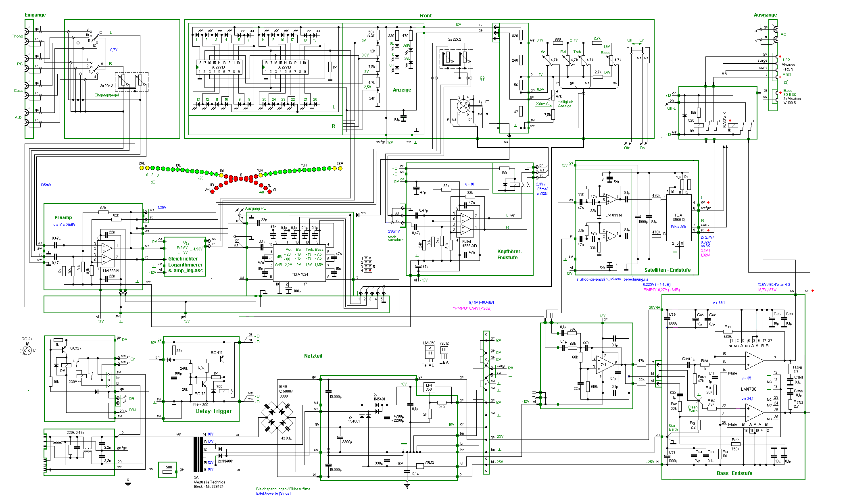Click the 'Off-L' label near output relay
847x504 pixels.
click(x=671, y=108)
